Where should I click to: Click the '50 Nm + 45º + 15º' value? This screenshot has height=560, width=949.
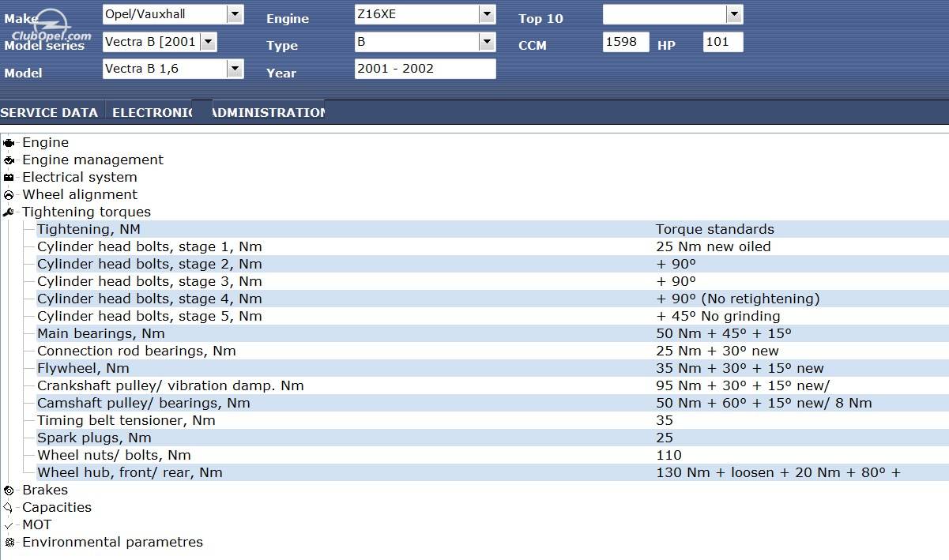point(724,333)
